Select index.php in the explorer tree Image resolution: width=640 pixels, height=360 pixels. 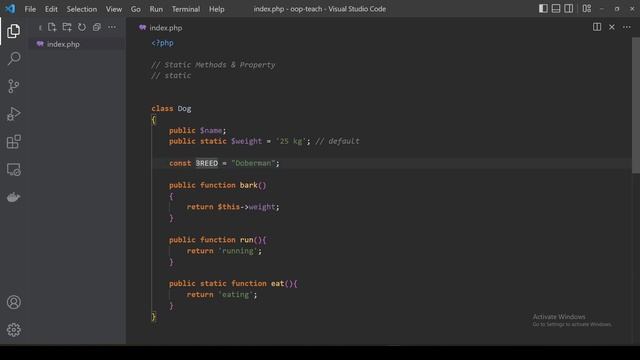[x=78, y=44]
